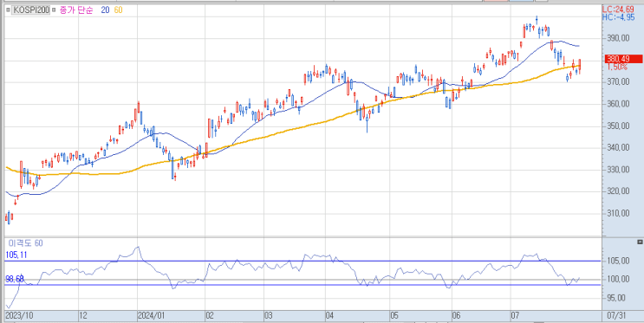Click the small square icon left of KOSPI200
This screenshot has width=644, height=323.
(x=8, y=10)
